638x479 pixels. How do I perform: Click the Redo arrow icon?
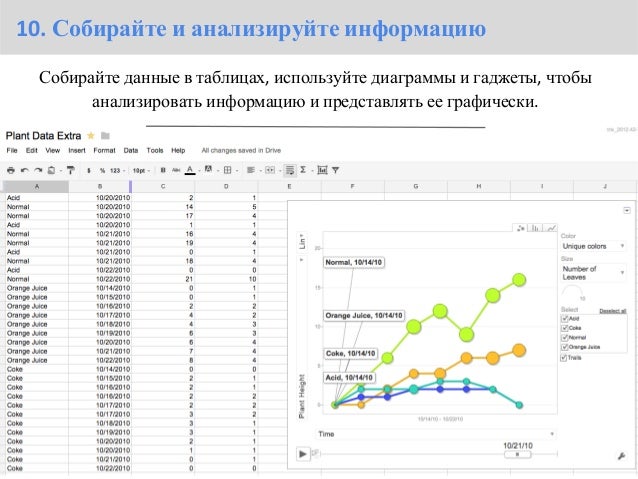[38, 170]
